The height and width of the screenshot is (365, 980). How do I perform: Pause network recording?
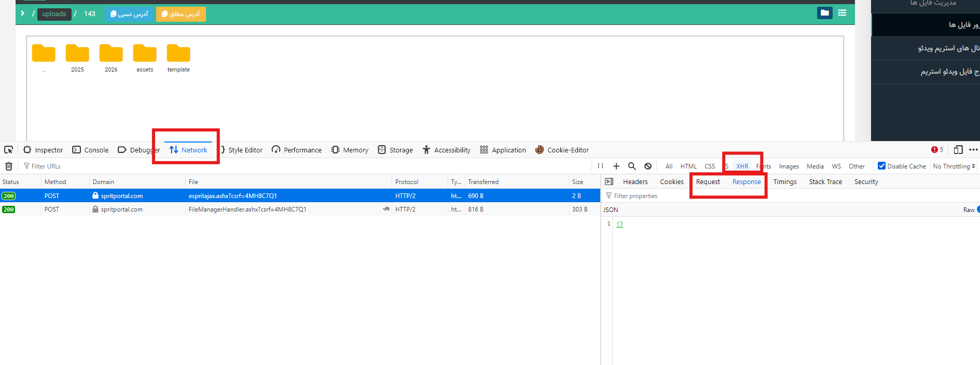(600, 166)
